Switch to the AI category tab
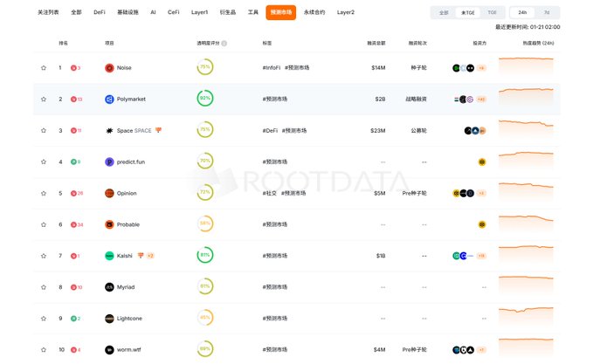Image resolution: width=593 pixels, height=364 pixels. [153, 12]
